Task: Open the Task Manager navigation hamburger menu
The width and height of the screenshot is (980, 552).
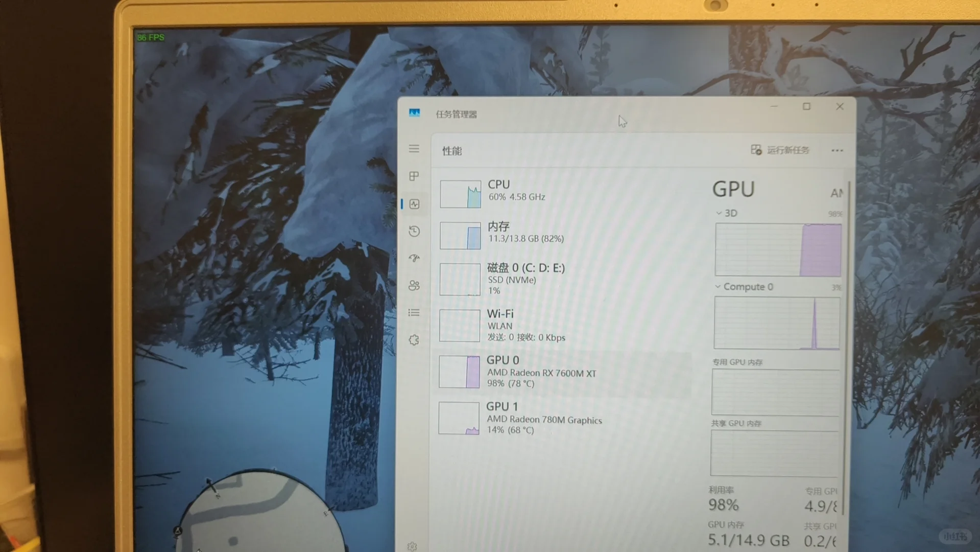Action: [x=414, y=149]
